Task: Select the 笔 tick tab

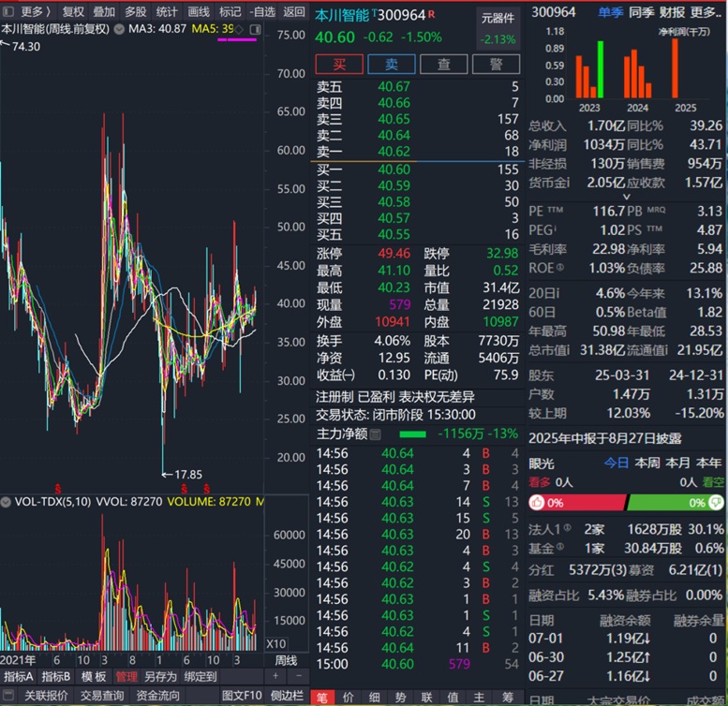Action: (321, 698)
